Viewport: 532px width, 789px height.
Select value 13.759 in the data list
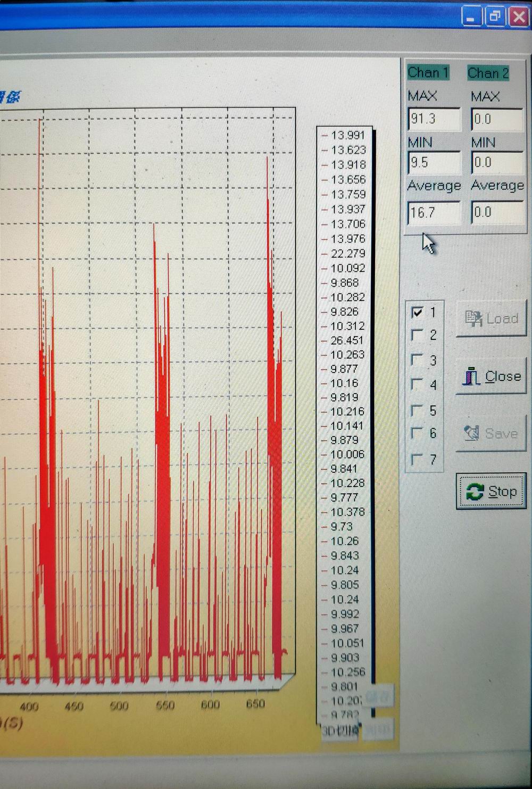coord(348,195)
